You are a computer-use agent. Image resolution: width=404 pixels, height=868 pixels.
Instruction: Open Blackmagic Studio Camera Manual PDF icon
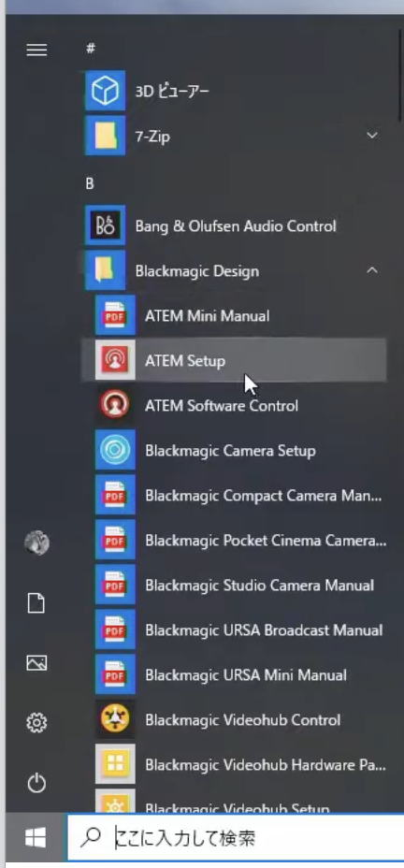[115, 585]
